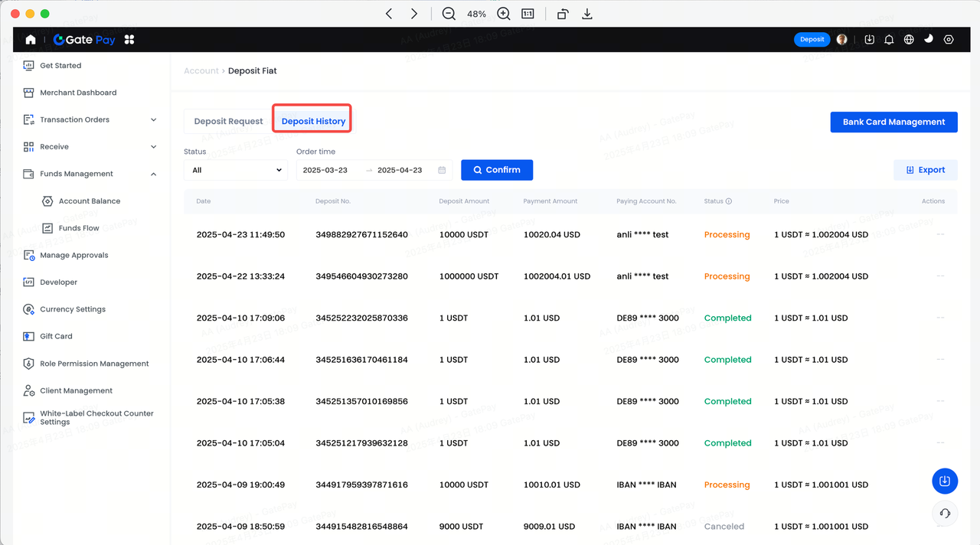Click the Bank Card Management button
The image size is (980, 545).
pos(893,122)
